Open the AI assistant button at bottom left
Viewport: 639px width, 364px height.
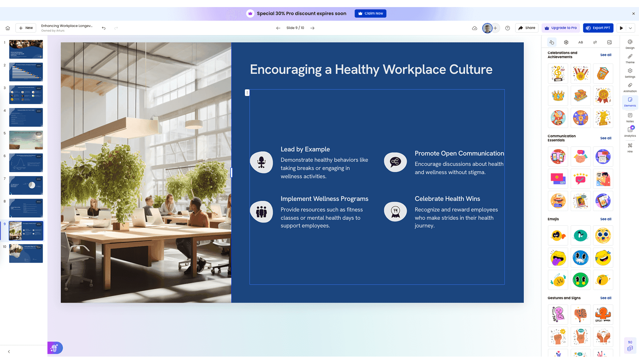[x=55, y=348]
